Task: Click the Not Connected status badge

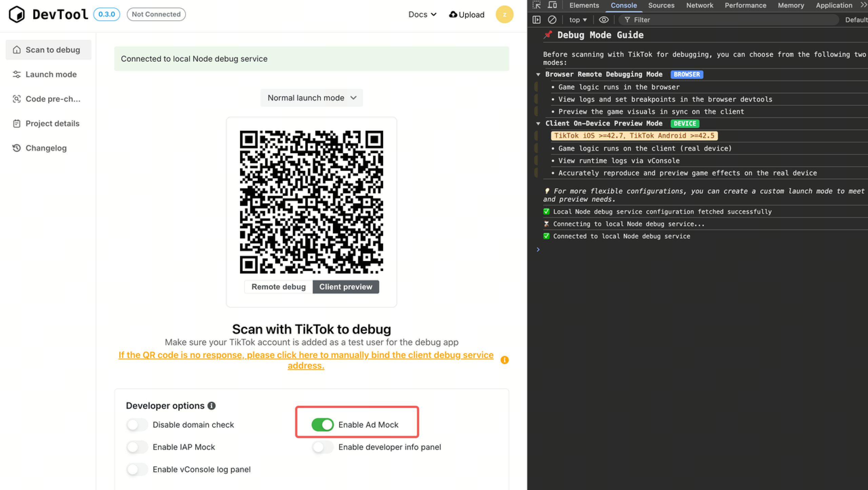Action: 156,14
